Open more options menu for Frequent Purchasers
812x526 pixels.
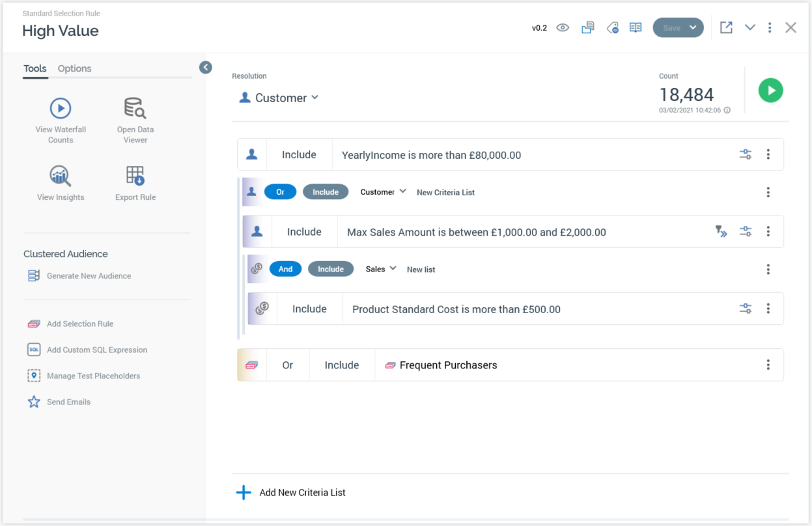pos(768,365)
